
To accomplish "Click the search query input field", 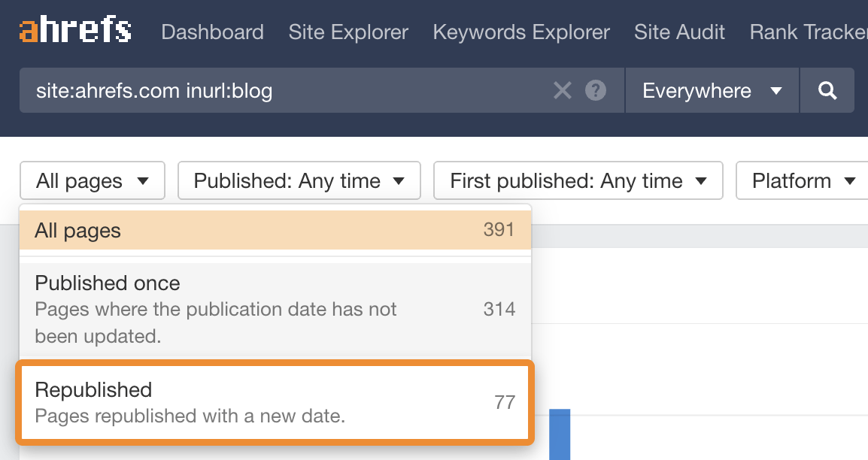I will 286,91.
